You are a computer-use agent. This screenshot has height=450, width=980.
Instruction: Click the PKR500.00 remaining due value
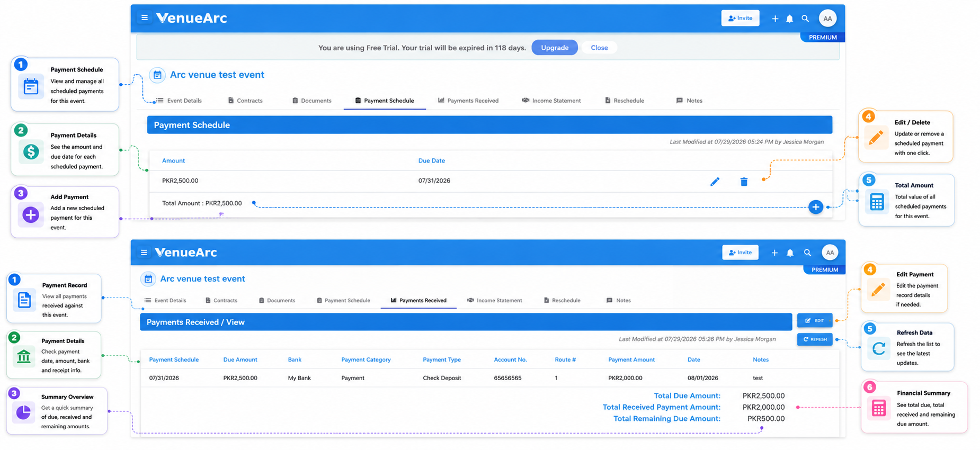click(x=766, y=419)
